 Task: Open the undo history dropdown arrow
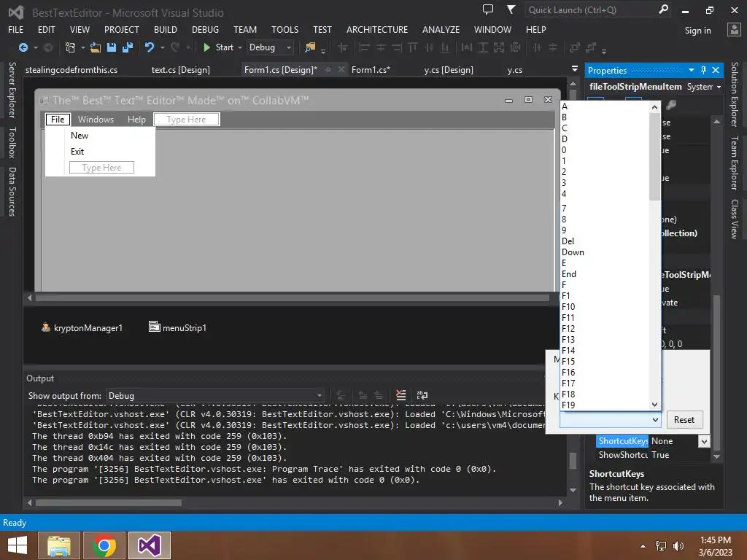pos(163,47)
